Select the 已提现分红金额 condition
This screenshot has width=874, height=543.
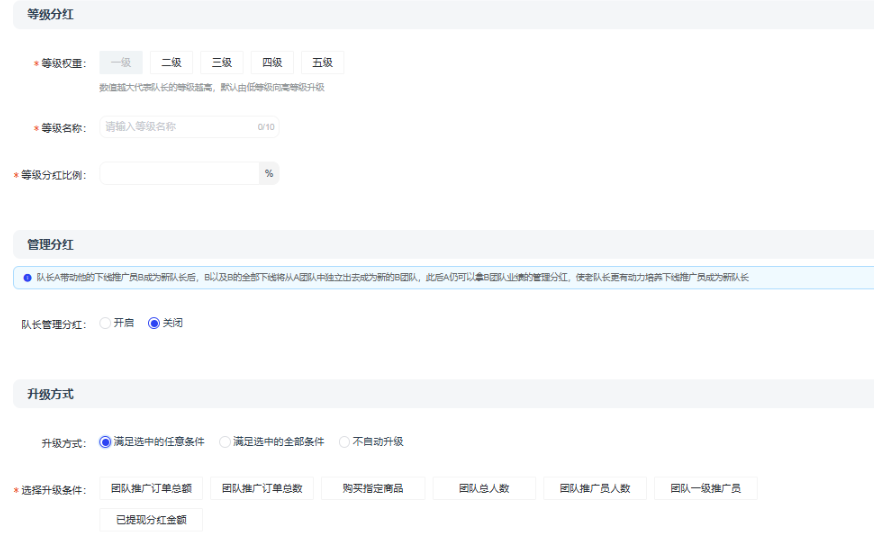tap(151, 520)
